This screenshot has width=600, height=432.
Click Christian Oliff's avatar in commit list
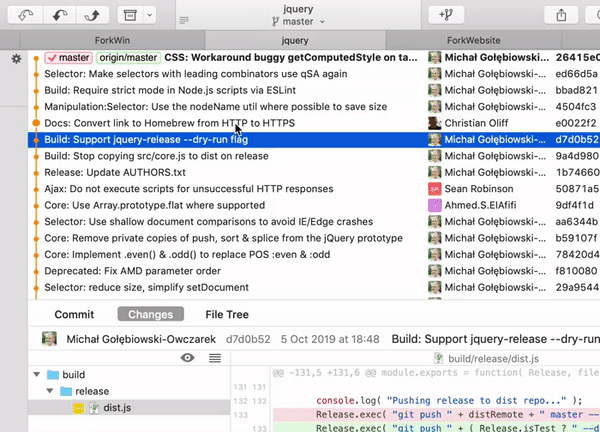[434, 123]
